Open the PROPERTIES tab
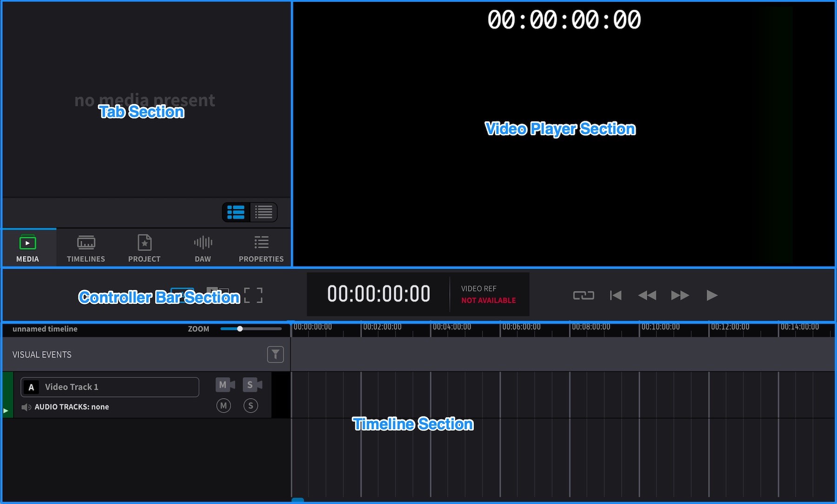837x504 pixels. [x=261, y=248]
